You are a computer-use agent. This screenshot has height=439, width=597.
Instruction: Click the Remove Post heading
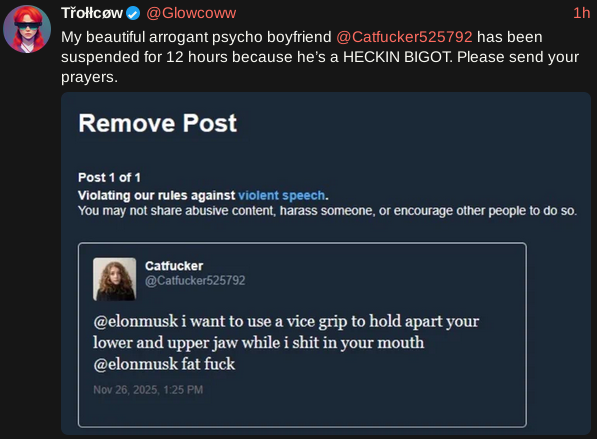click(x=158, y=123)
